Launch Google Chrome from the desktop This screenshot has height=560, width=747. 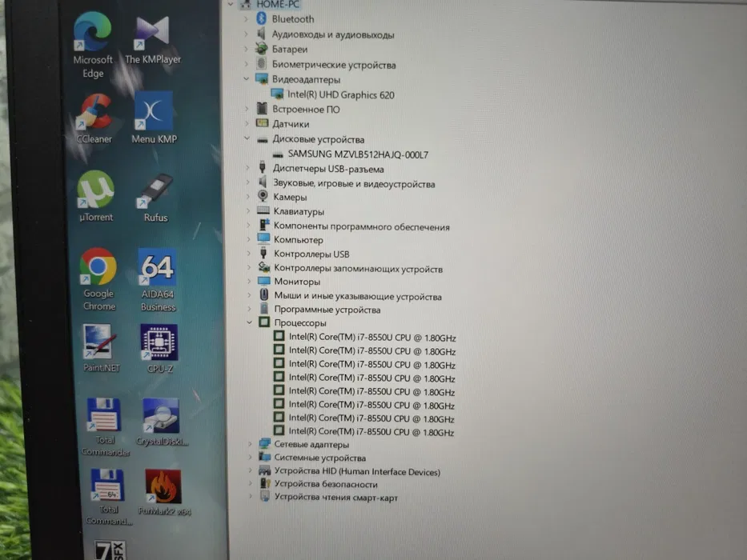click(x=98, y=279)
